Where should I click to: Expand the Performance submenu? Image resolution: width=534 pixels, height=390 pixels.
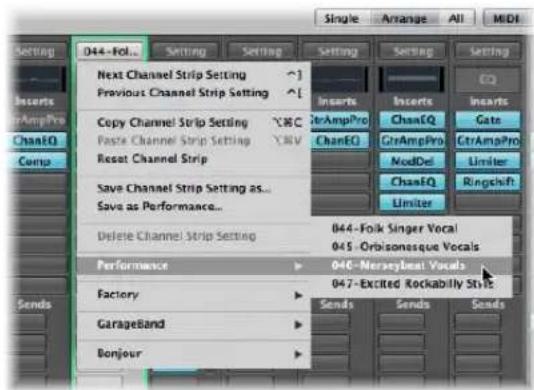(x=194, y=265)
